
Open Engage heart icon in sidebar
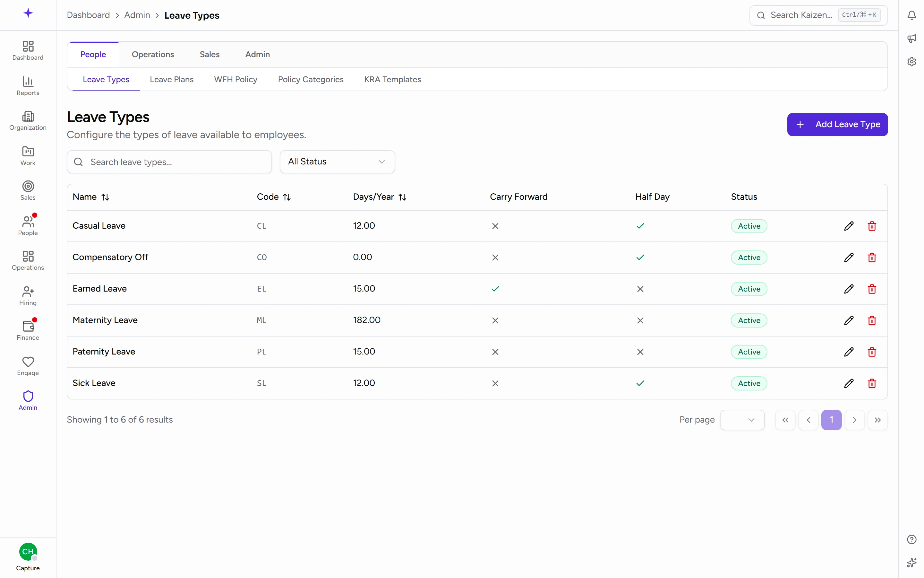coord(28,361)
